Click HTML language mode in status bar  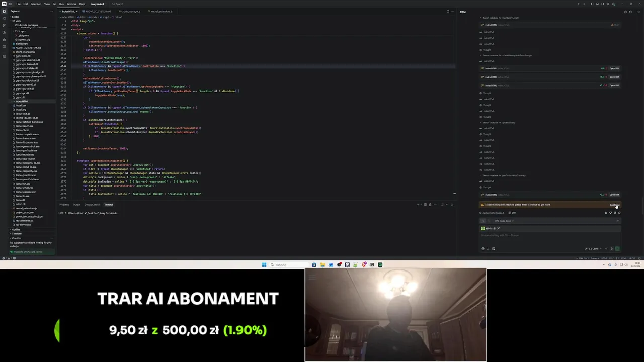click(x=623, y=258)
